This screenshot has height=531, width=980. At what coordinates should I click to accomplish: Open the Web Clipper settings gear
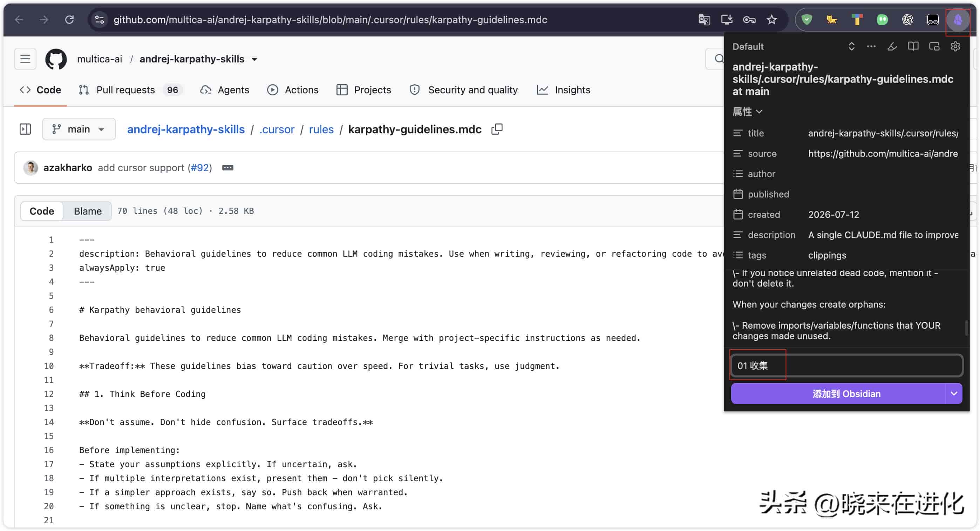pyautogui.click(x=955, y=46)
